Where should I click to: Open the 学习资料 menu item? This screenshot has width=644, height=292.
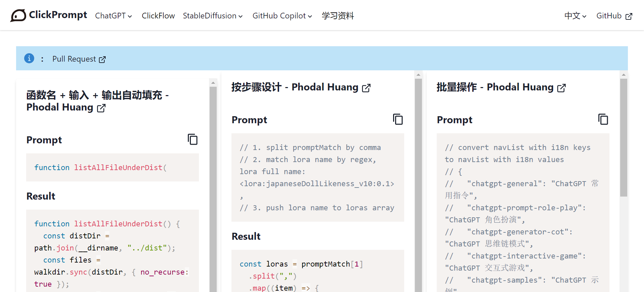point(338,16)
